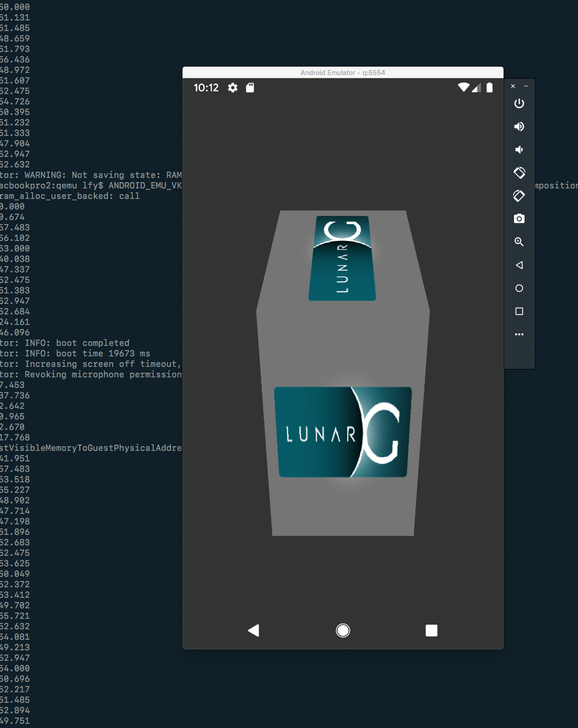Rotate device right using the second rotate icon
Screen dimensions: 578x728
[x=519, y=196]
